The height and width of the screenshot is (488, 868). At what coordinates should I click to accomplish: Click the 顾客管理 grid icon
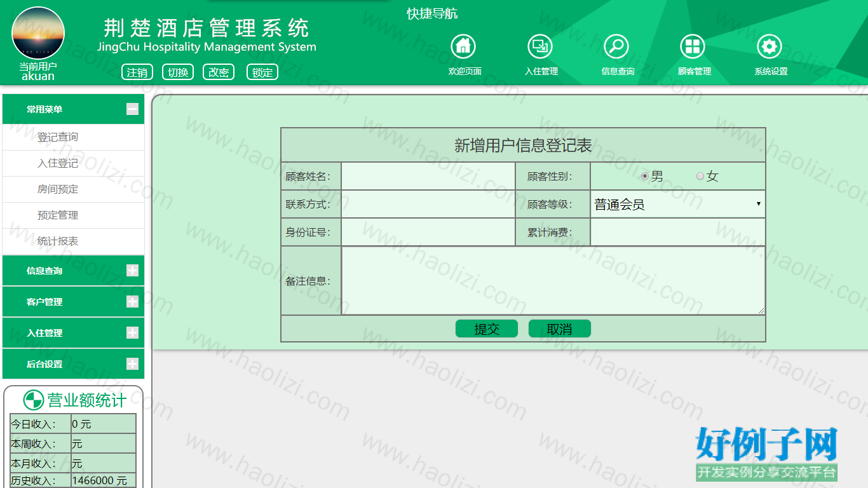pos(693,46)
